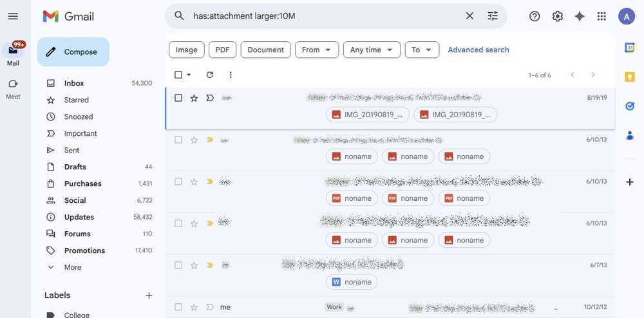Screen dimensions: 644x318
Task: Open Google Keep side panel
Action: [630, 77]
